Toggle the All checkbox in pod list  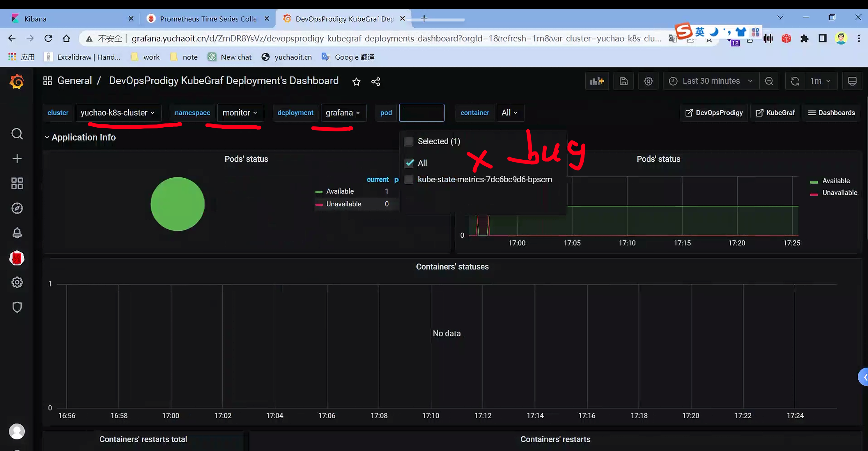(409, 163)
